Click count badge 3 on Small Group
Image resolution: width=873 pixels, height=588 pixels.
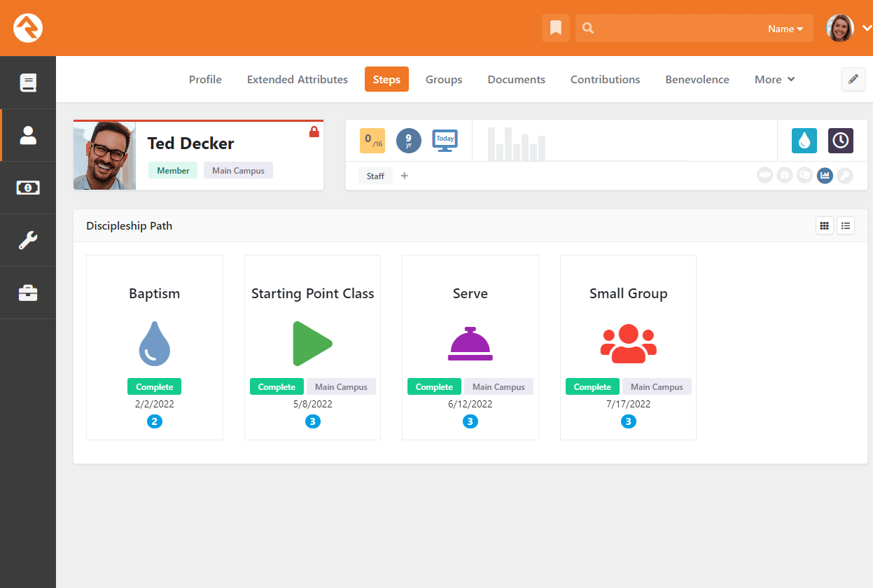tap(629, 421)
